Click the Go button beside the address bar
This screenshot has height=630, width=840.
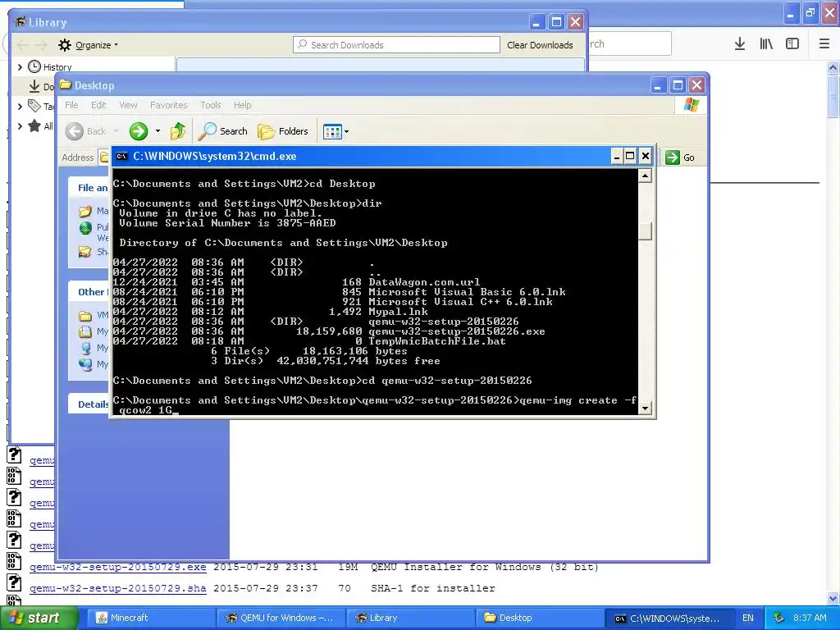(x=680, y=157)
